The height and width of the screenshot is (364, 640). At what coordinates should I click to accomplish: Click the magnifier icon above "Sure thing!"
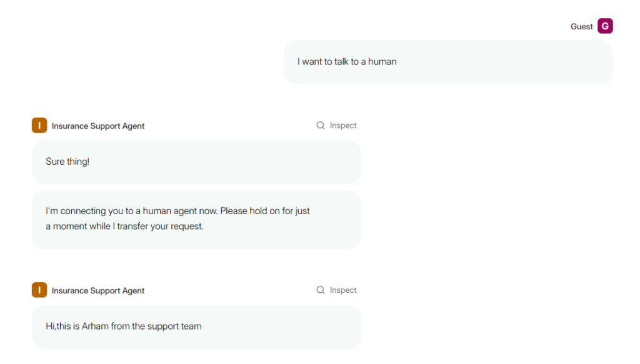tap(321, 125)
